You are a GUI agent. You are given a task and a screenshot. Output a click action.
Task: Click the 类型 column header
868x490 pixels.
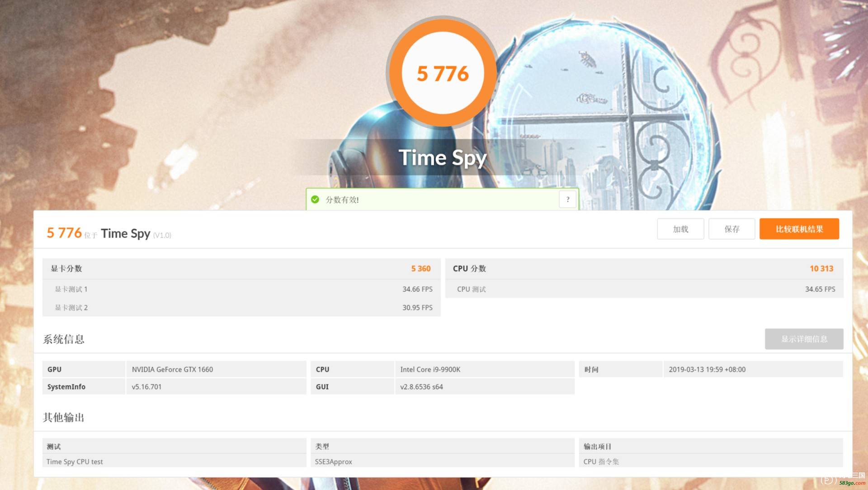coord(443,446)
